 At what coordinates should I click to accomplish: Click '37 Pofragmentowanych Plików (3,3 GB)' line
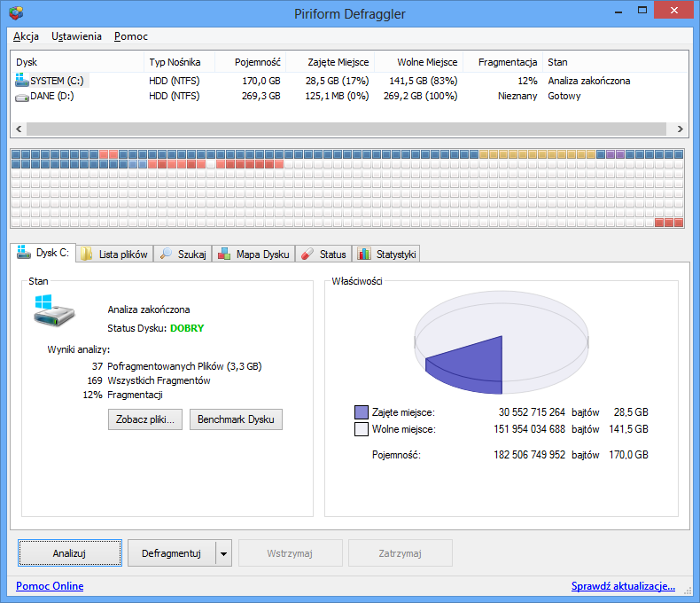pyautogui.click(x=177, y=366)
